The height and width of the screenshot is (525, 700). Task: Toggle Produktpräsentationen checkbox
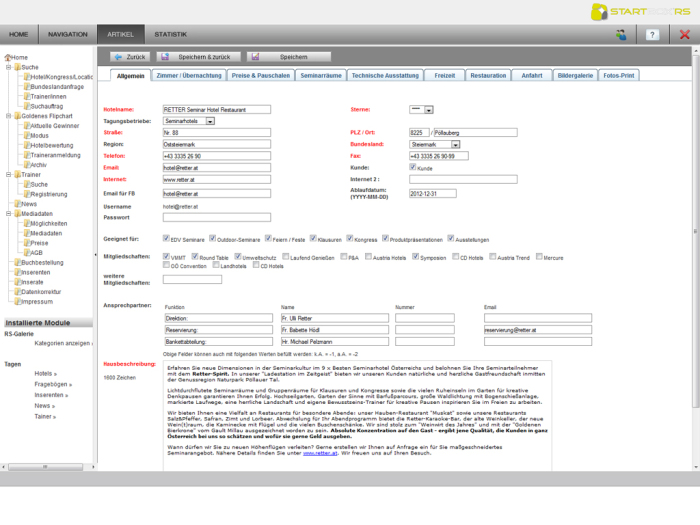(385, 238)
